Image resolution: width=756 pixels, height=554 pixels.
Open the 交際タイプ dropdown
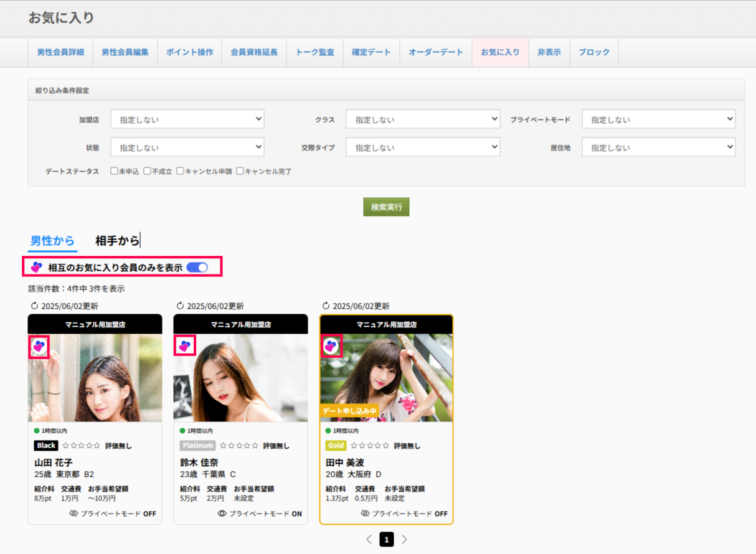[x=423, y=147]
